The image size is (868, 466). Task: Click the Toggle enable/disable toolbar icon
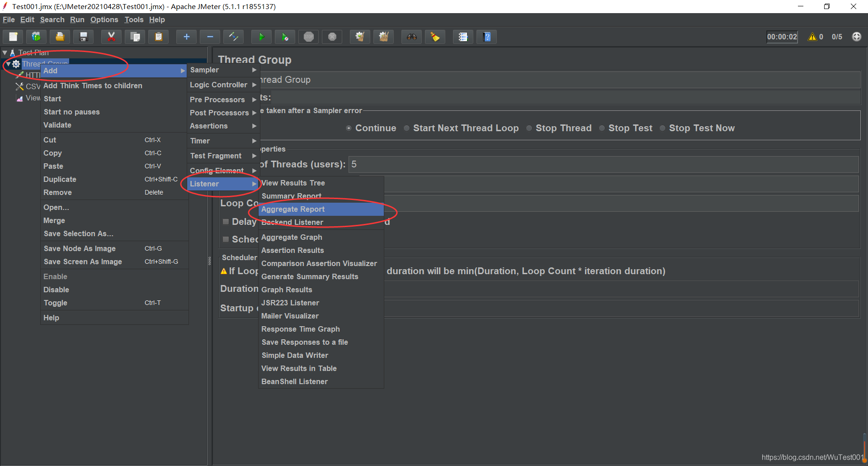click(233, 37)
